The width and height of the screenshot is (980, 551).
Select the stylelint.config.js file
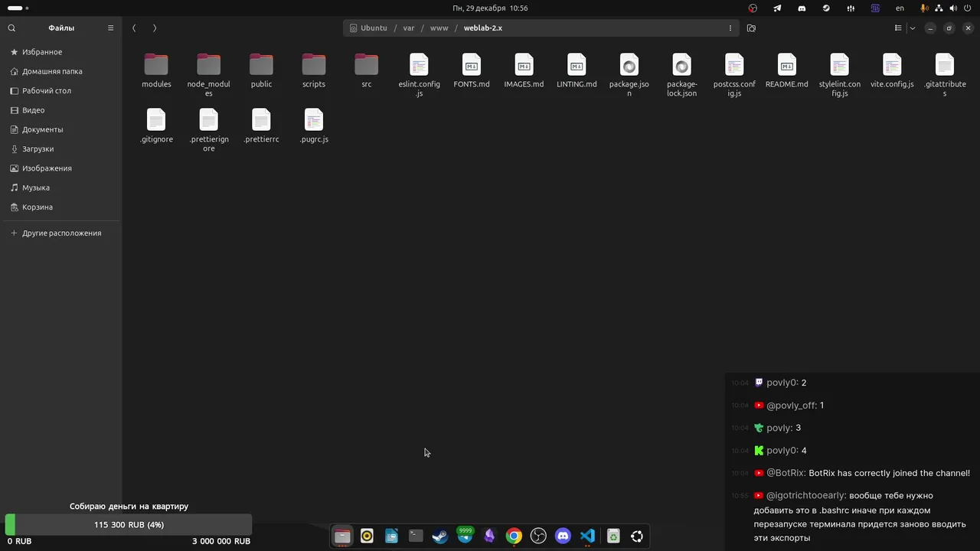click(x=839, y=75)
